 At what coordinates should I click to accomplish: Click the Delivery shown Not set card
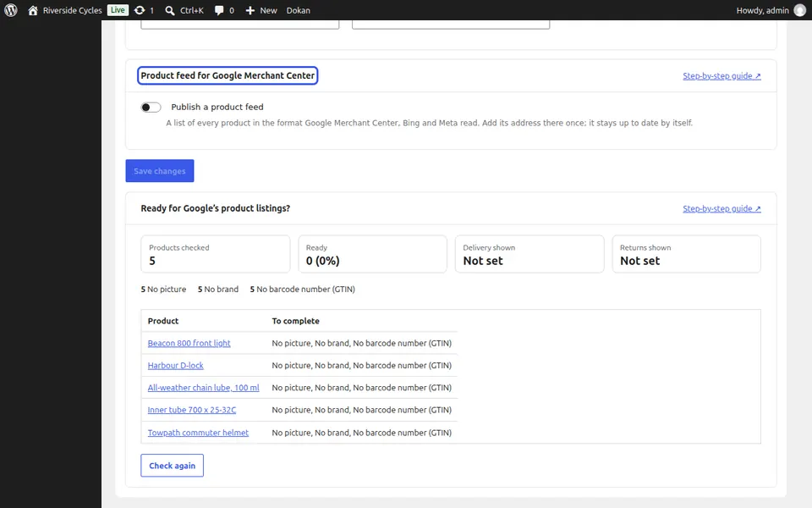click(529, 254)
